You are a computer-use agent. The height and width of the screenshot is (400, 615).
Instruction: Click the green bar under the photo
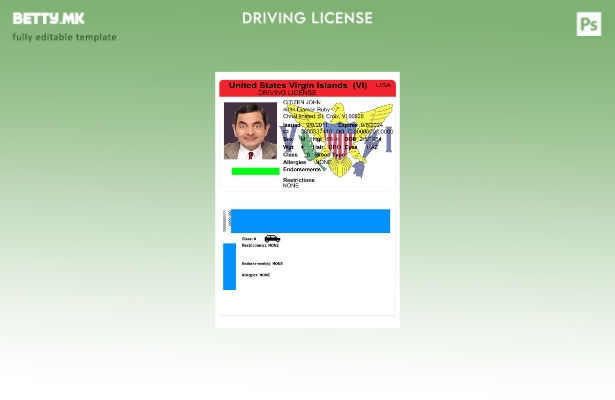tap(255, 171)
